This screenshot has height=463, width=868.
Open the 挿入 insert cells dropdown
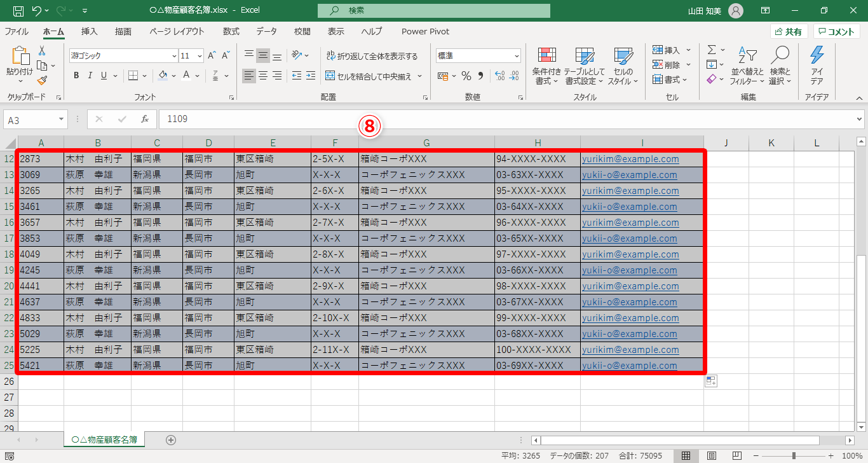pos(672,50)
